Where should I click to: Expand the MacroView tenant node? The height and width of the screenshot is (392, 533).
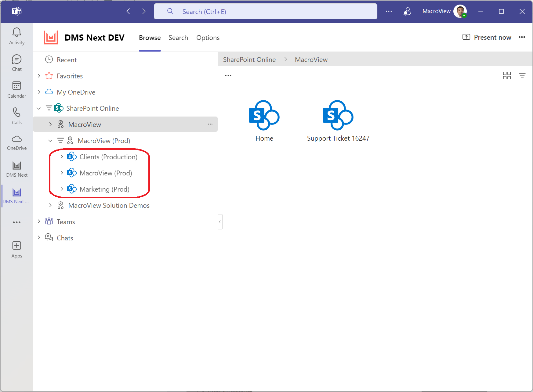tap(50, 124)
